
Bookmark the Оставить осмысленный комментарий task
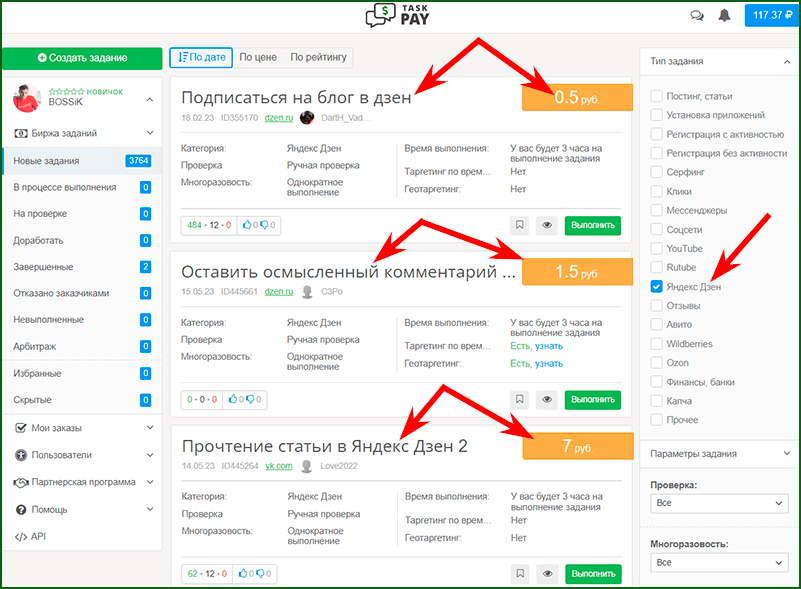pyautogui.click(x=520, y=399)
